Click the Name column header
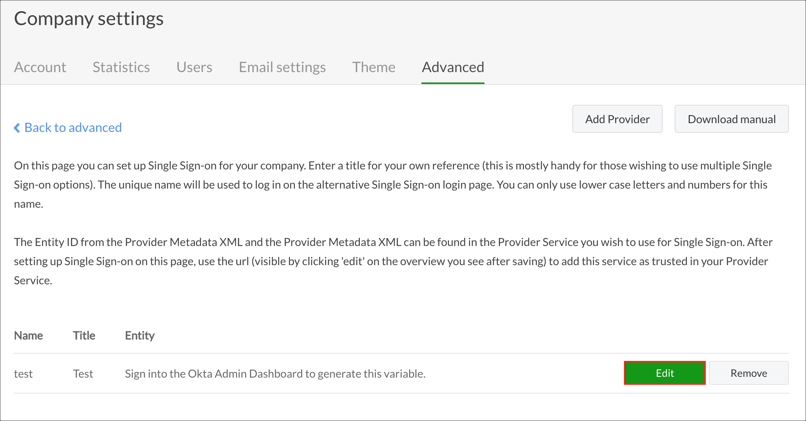The image size is (806, 421). (28, 335)
